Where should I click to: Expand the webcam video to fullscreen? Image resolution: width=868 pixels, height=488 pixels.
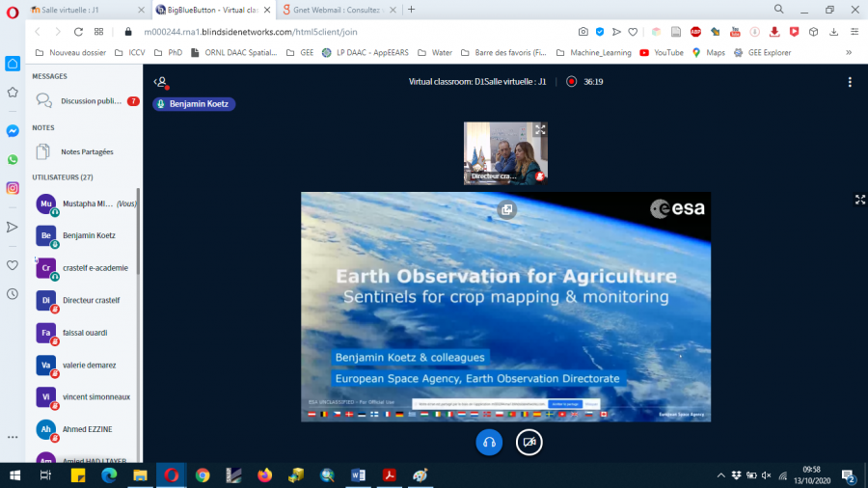click(x=540, y=129)
